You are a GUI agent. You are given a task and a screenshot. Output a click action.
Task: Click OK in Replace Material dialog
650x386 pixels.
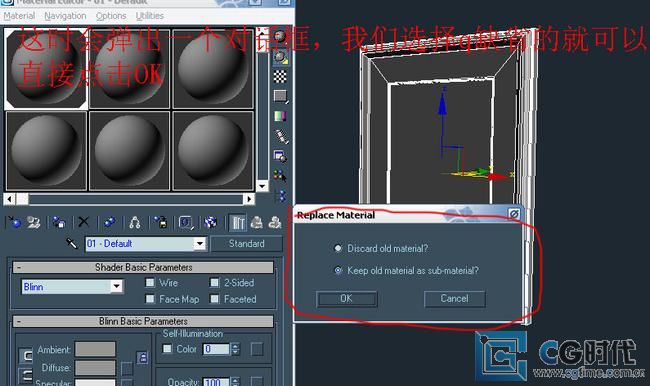pyautogui.click(x=347, y=299)
